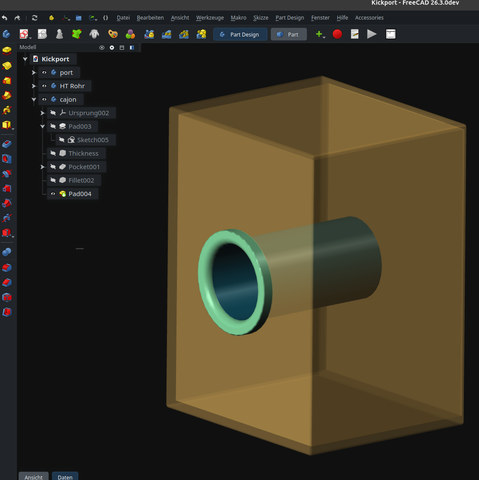
Task: Switch to the Daten property tab
Action: click(x=65, y=477)
